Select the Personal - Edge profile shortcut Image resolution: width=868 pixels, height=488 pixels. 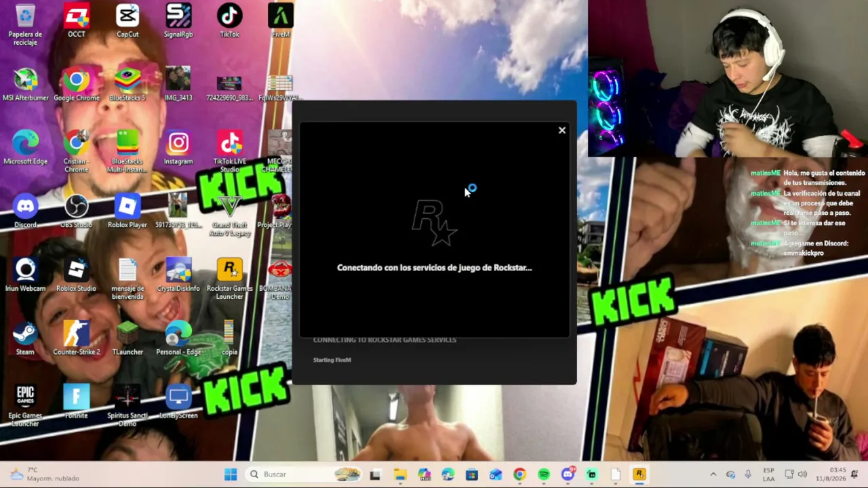[x=178, y=338]
